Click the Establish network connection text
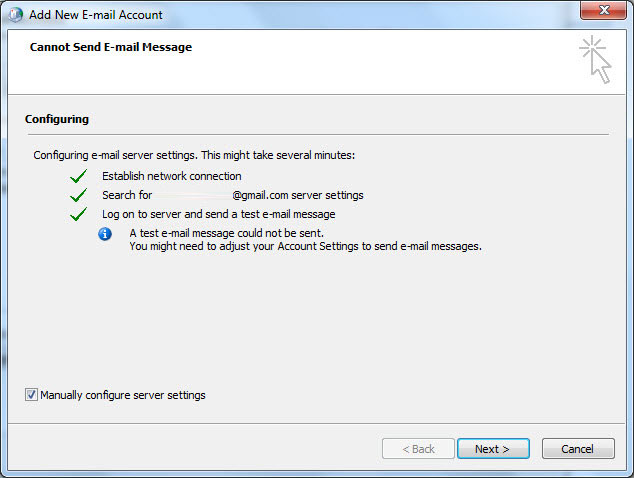 coord(171,176)
